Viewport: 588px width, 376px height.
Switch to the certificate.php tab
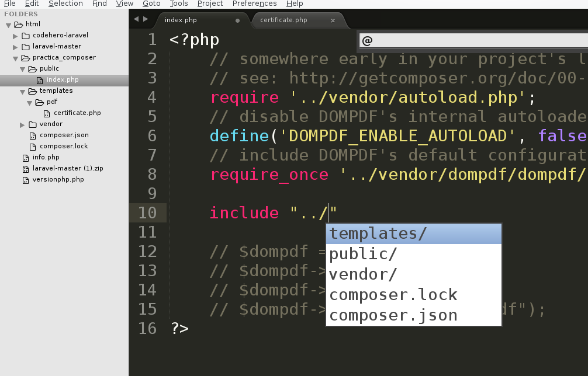pos(283,19)
